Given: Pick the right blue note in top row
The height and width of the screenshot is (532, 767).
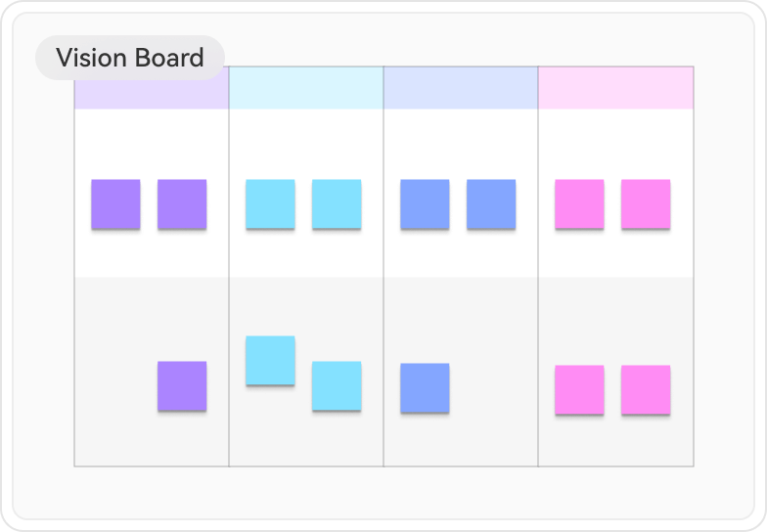Looking at the screenshot, I should coord(491,204).
